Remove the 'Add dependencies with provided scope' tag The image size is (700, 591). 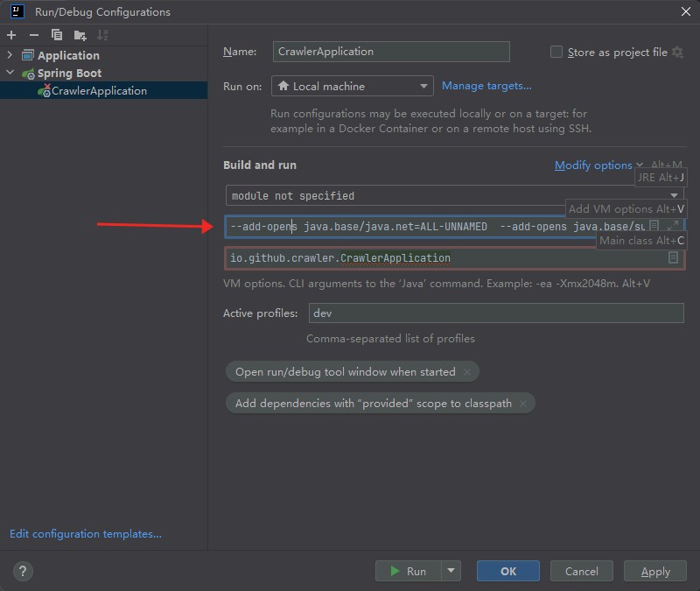click(x=523, y=404)
